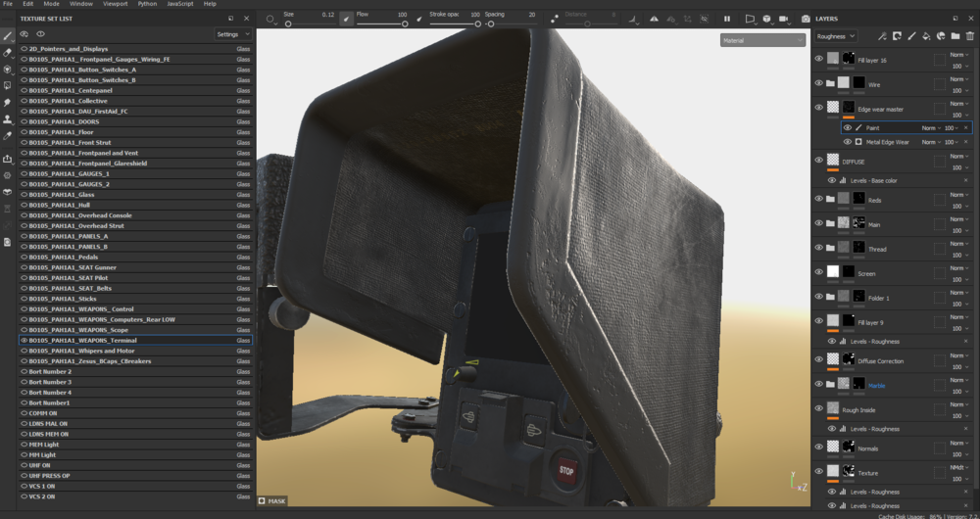
Task: Adjust the Flow slider
Action: (x=382, y=24)
